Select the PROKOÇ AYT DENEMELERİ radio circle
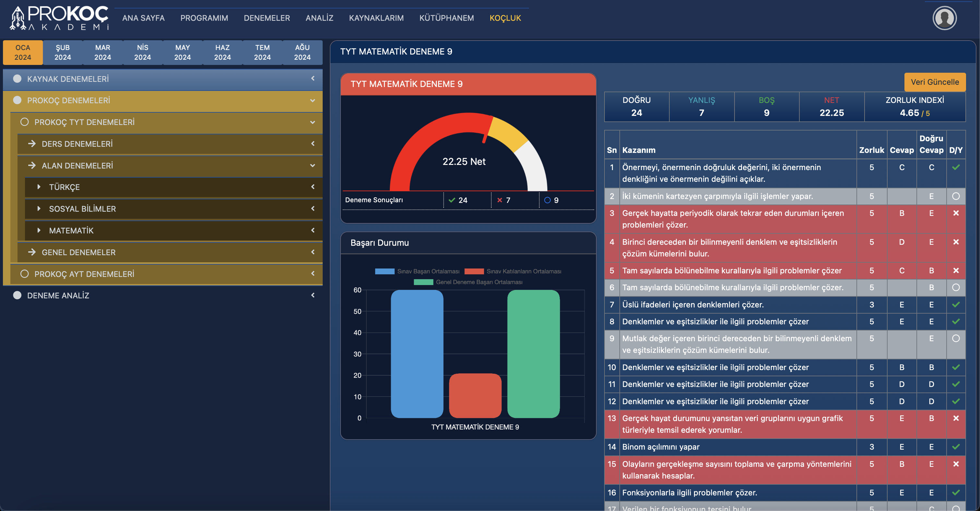Image resolution: width=980 pixels, height=511 pixels. pyautogui.click(x=25, y=274)
